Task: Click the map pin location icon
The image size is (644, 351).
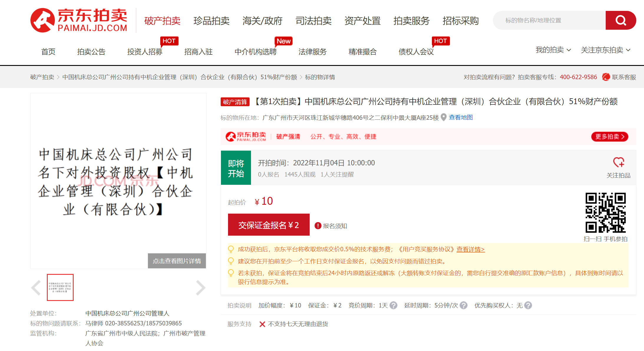Action: [x=443, y=117]
